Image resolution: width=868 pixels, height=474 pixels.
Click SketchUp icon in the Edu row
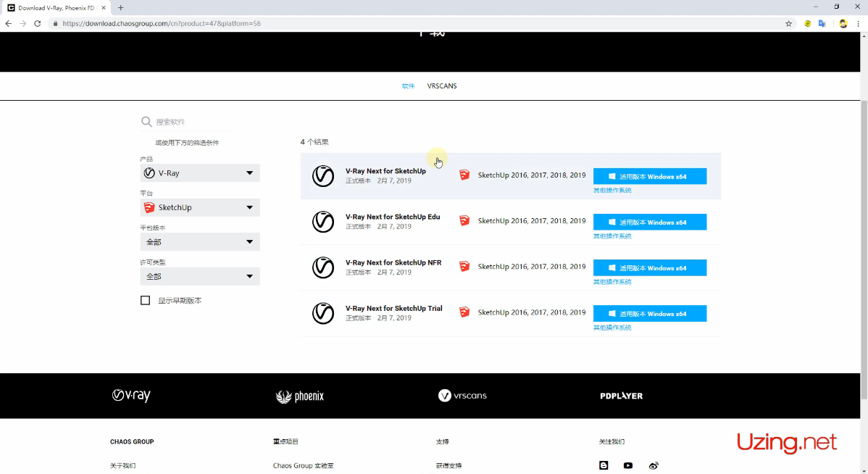pyautogui.click(x=464, y=220)
